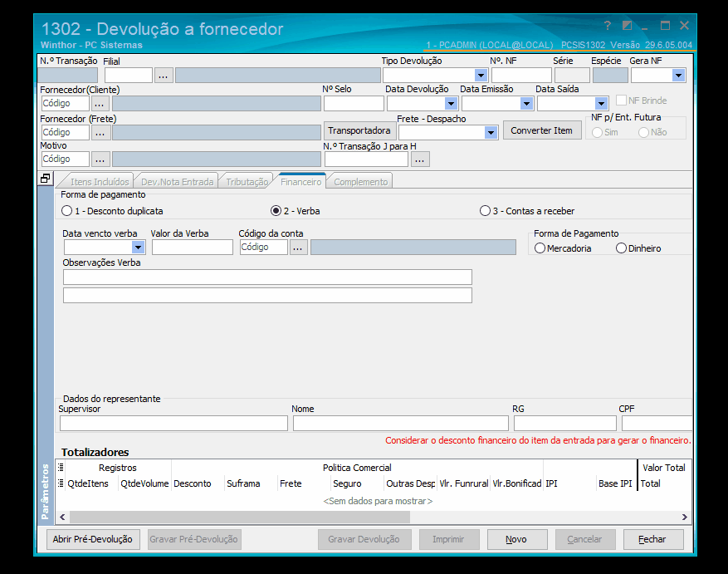Screen dimensions: 728x574
Task: Click the Cancelar button
Action: click(x=585, y=539)
